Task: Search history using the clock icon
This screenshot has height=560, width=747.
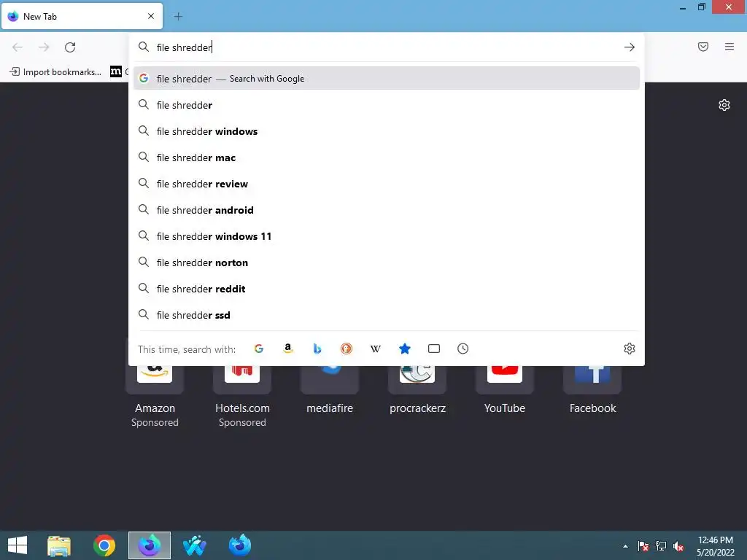Action: pyautogui.click(x=463, y=349)
